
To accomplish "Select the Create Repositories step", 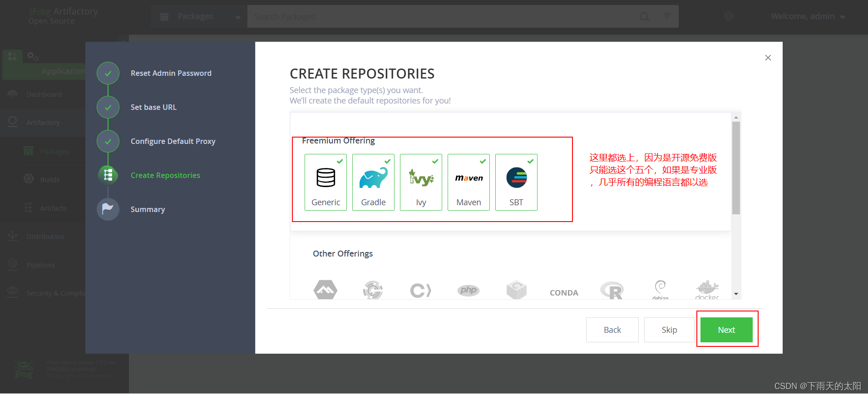I will click(x=165, y=175).
